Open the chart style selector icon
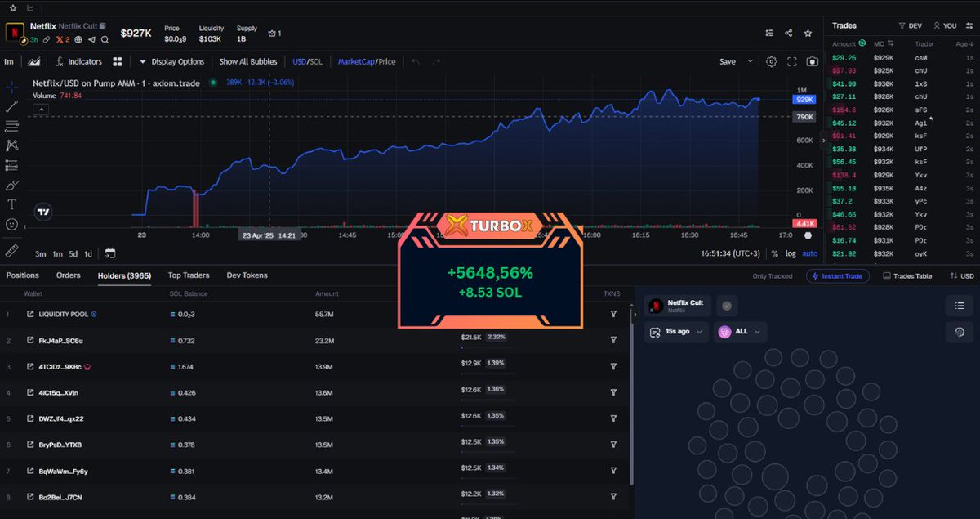Viewport: 980px width, 519px height. point(34,61)
